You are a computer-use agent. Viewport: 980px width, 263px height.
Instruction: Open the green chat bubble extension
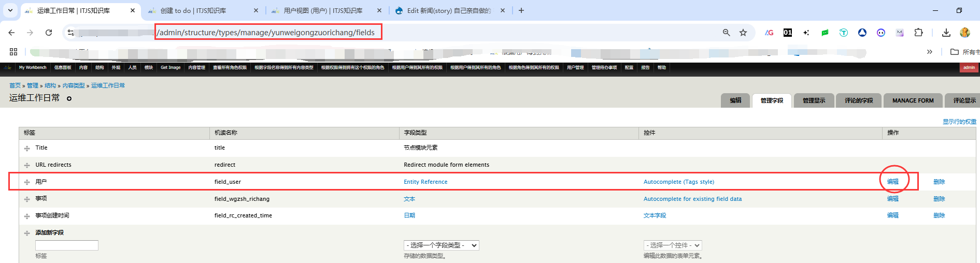(825, 33)
